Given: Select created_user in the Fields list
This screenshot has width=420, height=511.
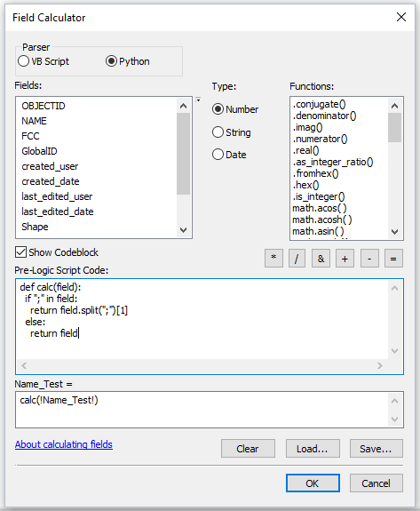Looking at the screenshot, I should (50, 166).
